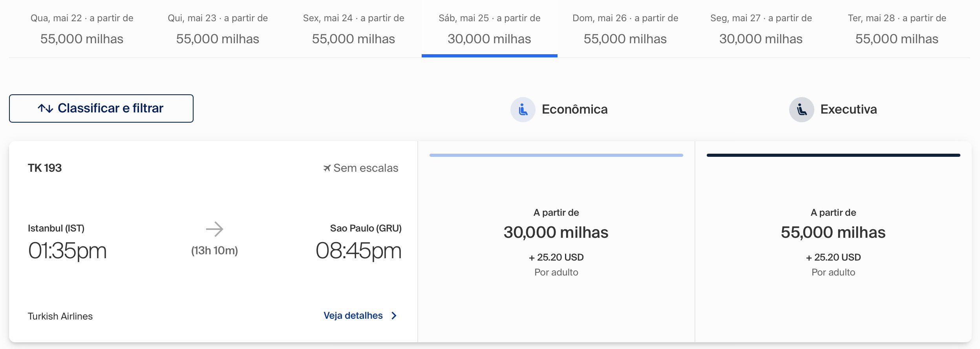Viewport: 980px width, 349px height.
Task: Open the Classificar e filtrar options
Action: 101,108
